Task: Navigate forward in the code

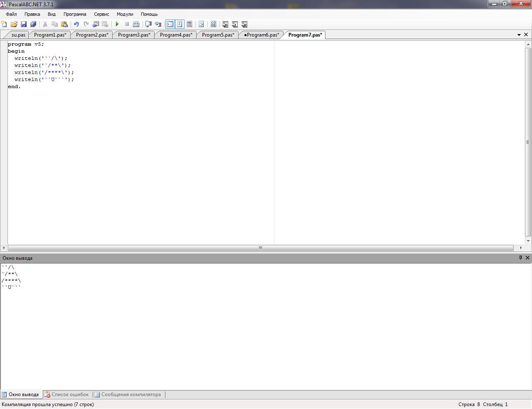Action: [x=105, y=24]
